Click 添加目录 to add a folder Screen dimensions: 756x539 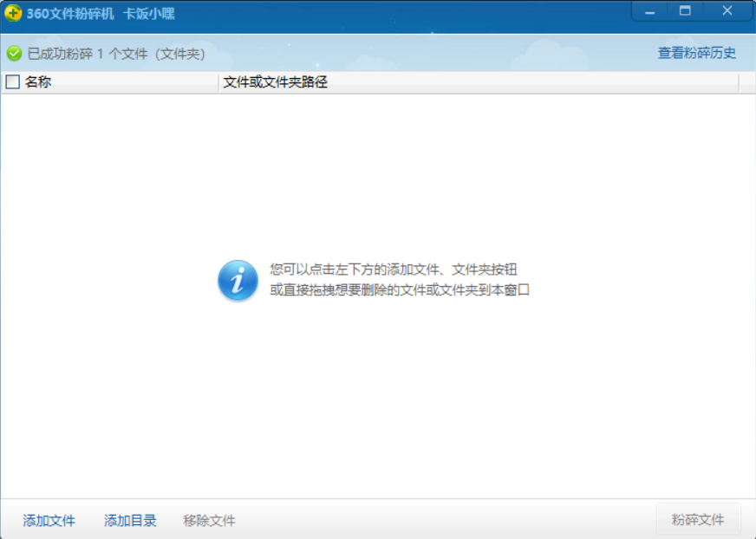pos(130,520)
